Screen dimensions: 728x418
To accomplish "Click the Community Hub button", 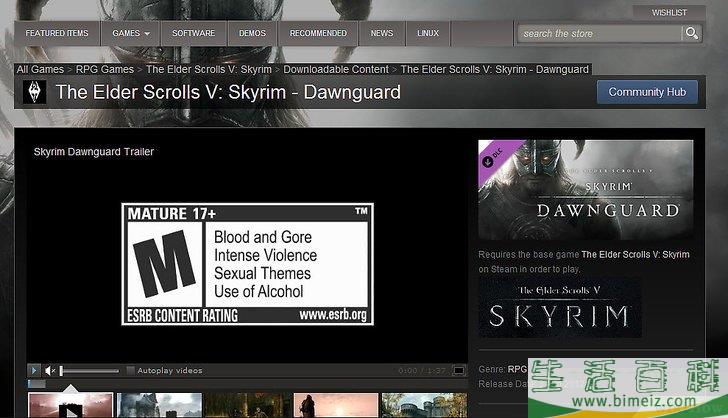I will click(647, 92).
